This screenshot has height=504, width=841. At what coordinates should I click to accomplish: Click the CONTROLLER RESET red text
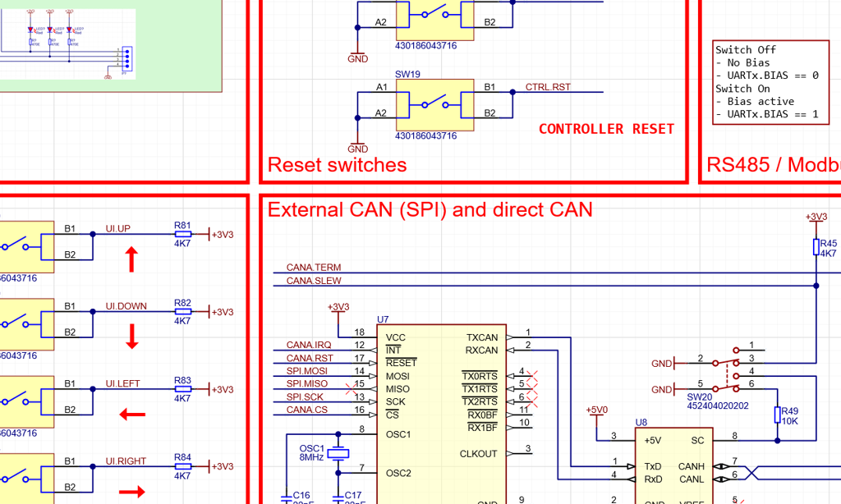pyautogui.click(x=606, y=129)
